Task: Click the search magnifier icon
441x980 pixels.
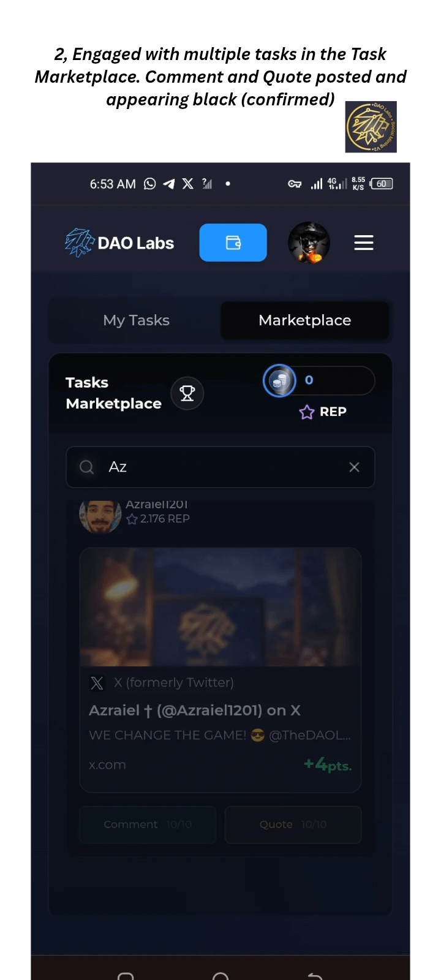Action: click(x=87, y=467)
